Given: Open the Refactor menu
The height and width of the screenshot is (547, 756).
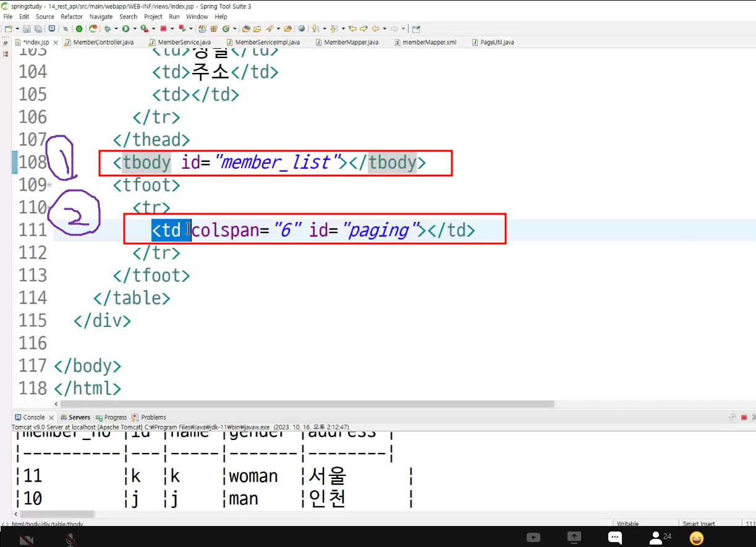Looking at the screenshot, I should click(x=72, y=17).
